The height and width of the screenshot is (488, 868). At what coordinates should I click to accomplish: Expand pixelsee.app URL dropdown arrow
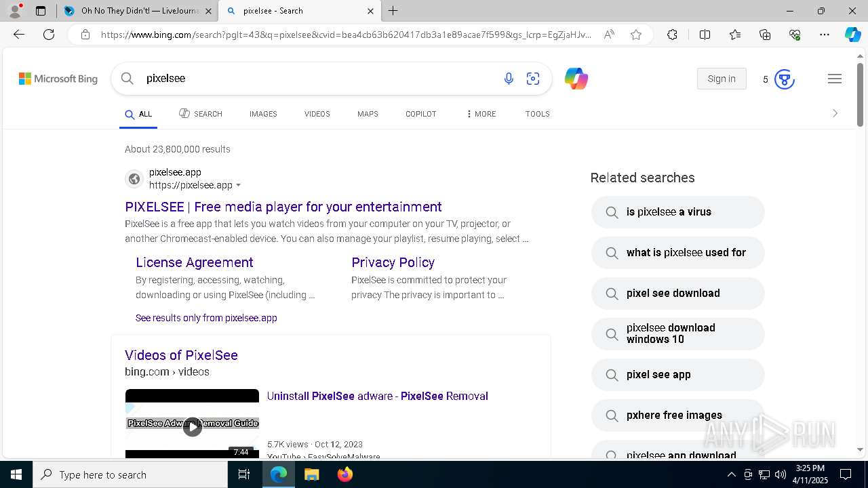(238, 186)
